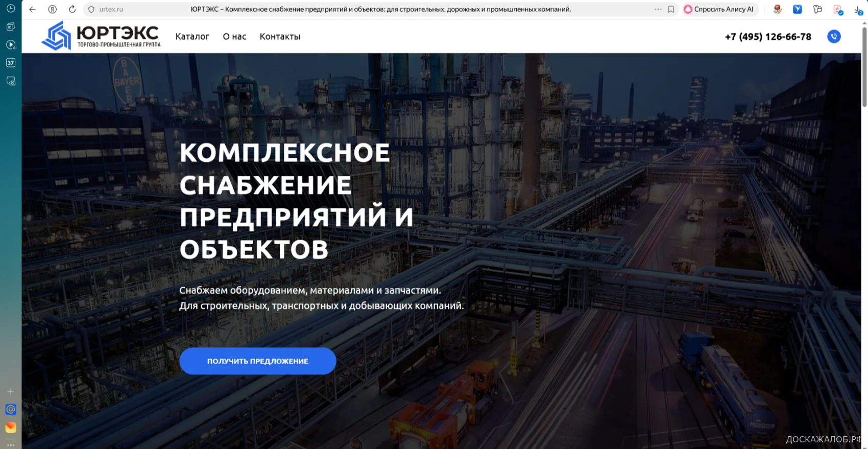Open the history clock icon in the sidebar
868x449 pixels.
(10, 8)
